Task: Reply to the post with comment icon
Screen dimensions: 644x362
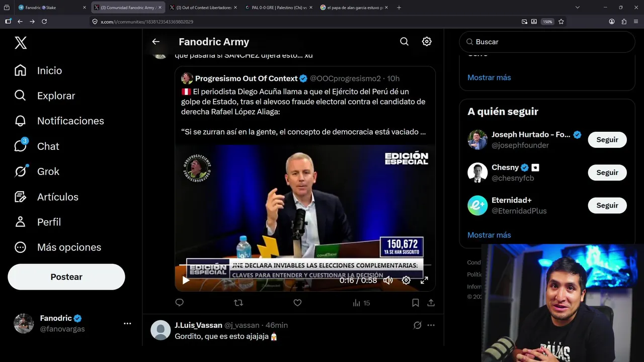Action: click(x=180, y=303)
